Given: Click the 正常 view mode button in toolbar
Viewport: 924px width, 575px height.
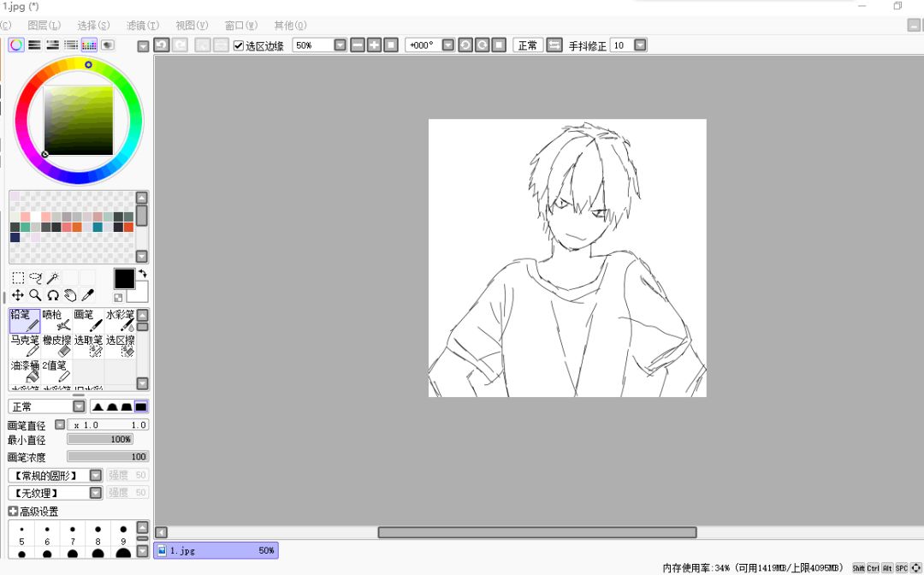Looking at the screenshot, I should pos(527,44).
